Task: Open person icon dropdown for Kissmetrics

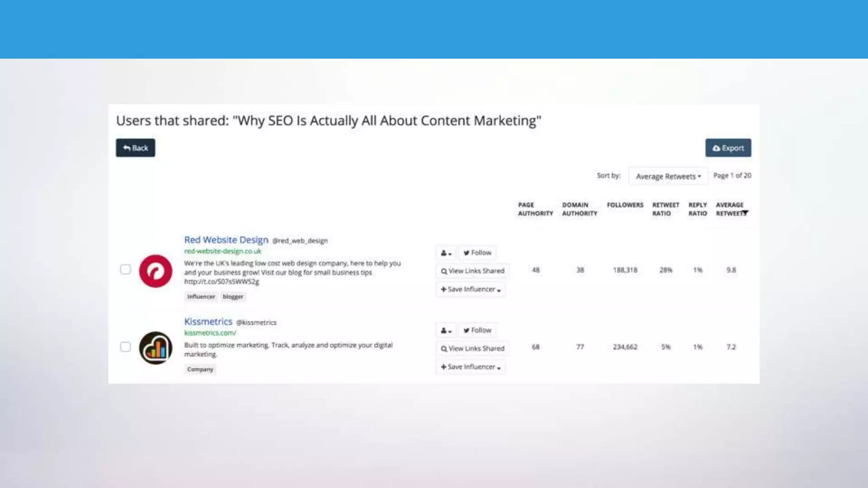Action: [x=445, y=330]
